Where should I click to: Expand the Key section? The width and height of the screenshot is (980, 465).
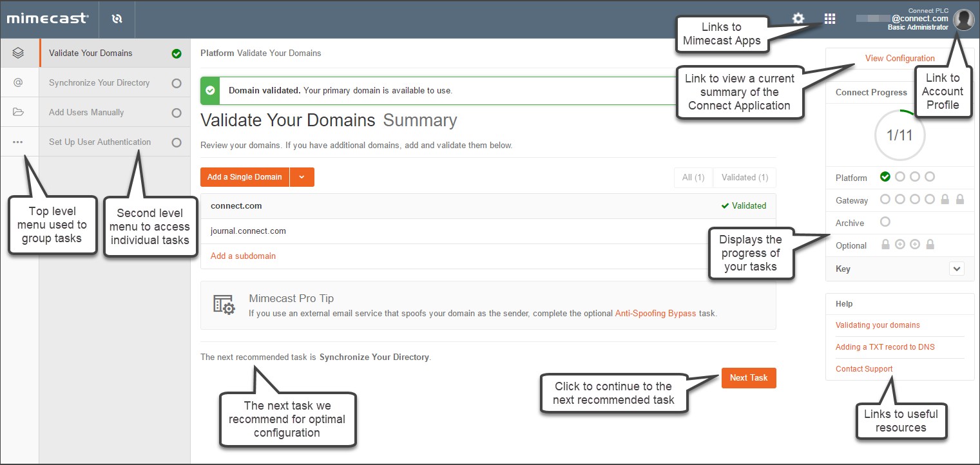(x=956, y=269)
